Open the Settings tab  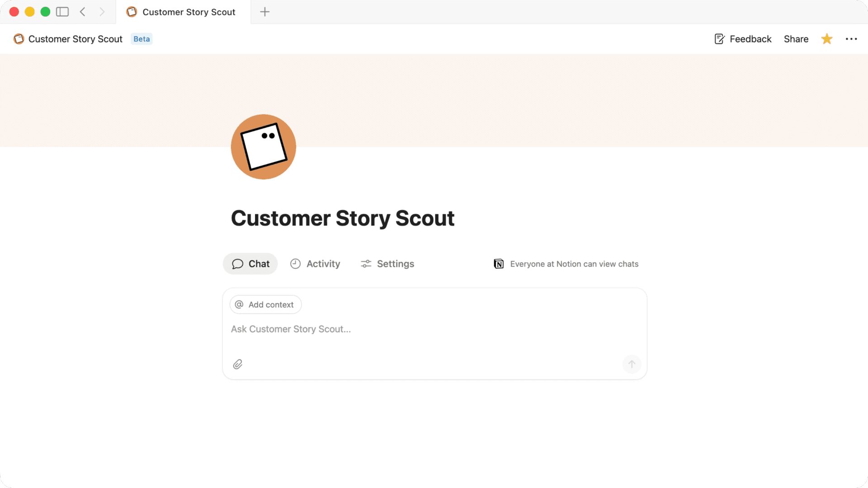[x=387, y=264]
